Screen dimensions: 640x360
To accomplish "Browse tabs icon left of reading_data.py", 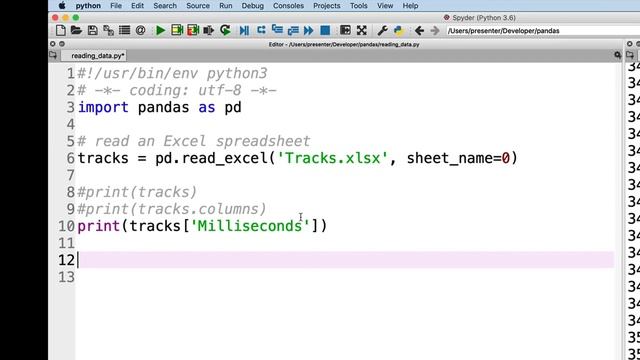I will pyautogui.click(x=53, y=55).
